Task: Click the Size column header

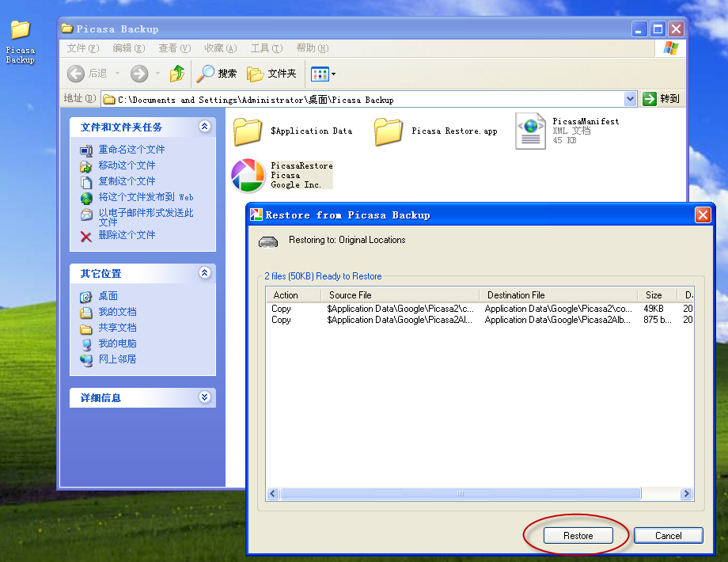Action: coord(658,295)
